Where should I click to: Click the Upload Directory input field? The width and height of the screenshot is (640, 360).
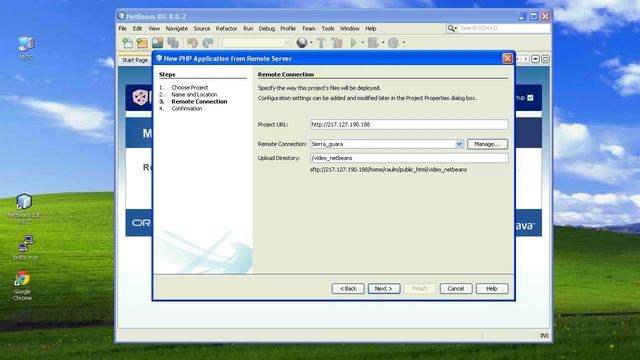pyautogui.click(x=409, y=158)
